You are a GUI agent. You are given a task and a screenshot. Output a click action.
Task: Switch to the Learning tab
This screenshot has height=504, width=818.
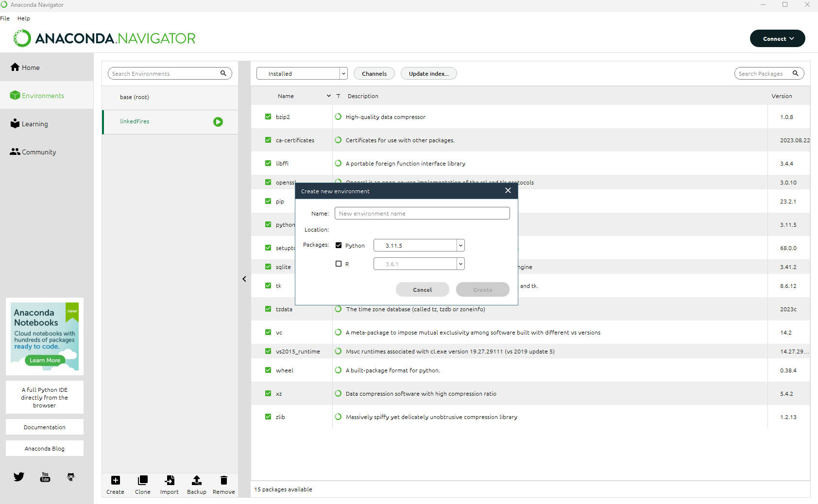(x=47, y=124)
